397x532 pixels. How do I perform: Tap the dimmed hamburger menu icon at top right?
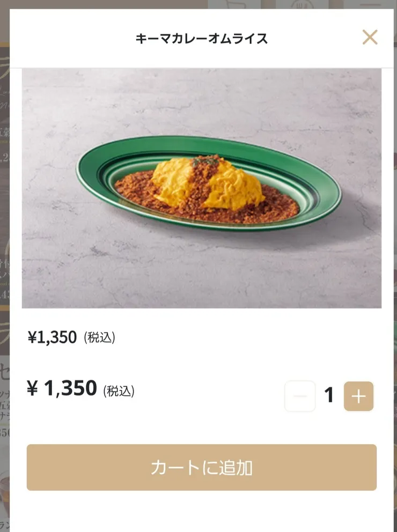coord(370,4)
